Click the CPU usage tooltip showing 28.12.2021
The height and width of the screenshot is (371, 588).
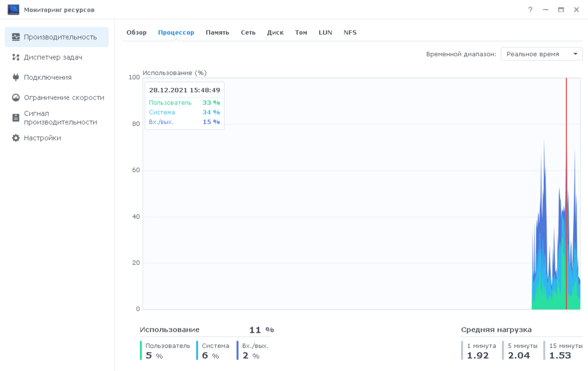pyautogui.click(x=184, y=106)
